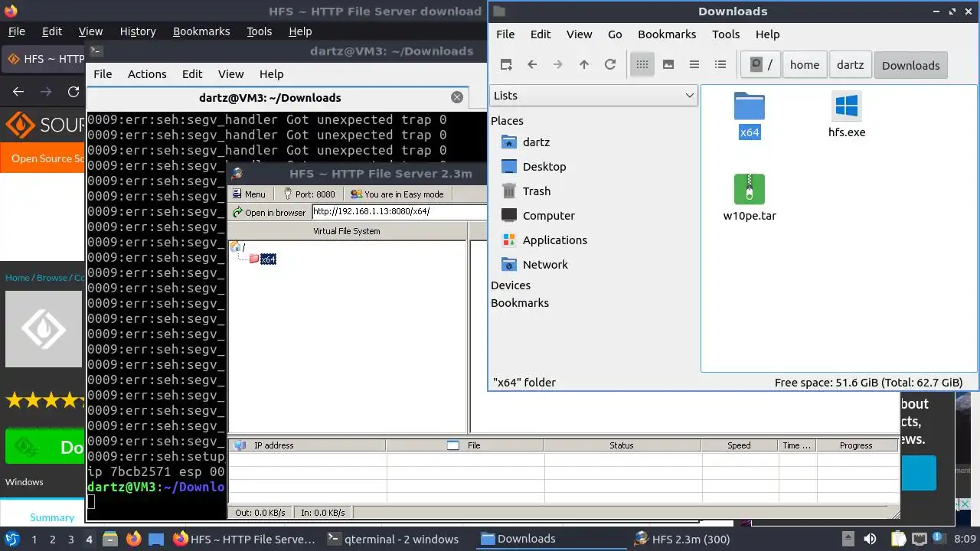Click 'Progress' column header in HFS

pos(856,445)
